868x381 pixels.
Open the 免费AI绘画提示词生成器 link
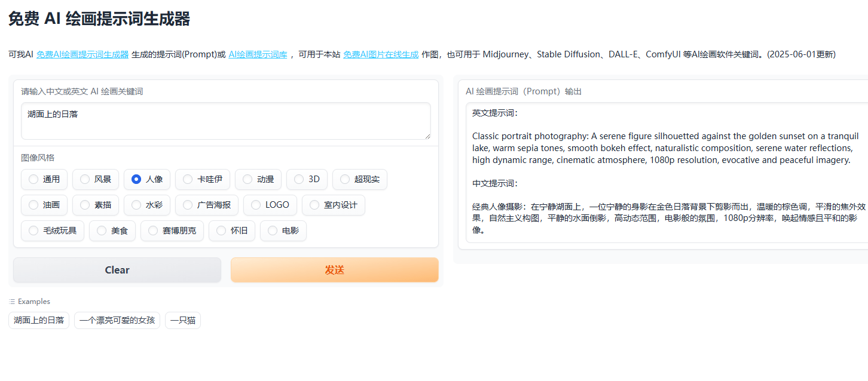(82, 54)
